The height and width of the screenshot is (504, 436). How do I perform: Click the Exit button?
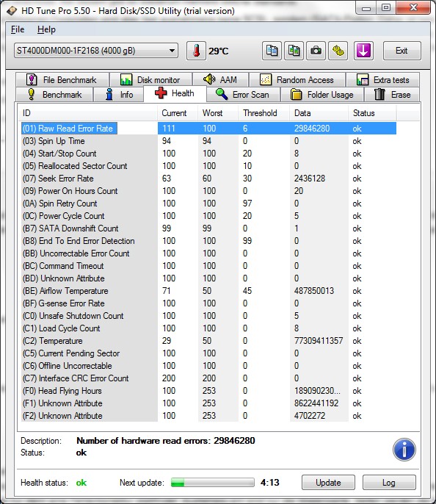[402, 51]
